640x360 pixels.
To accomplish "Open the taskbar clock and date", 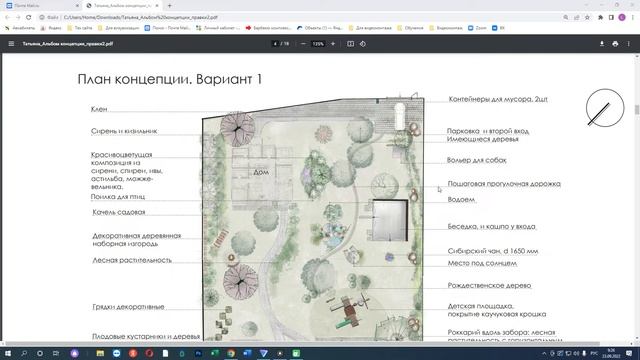I will pos(611,353).
